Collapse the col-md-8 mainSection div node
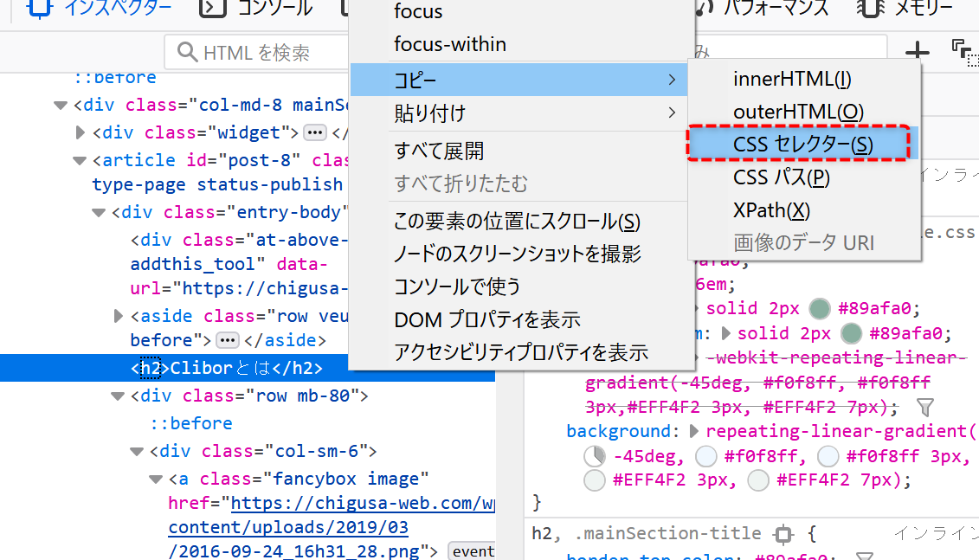979x560 pixels. coord(61,105)
